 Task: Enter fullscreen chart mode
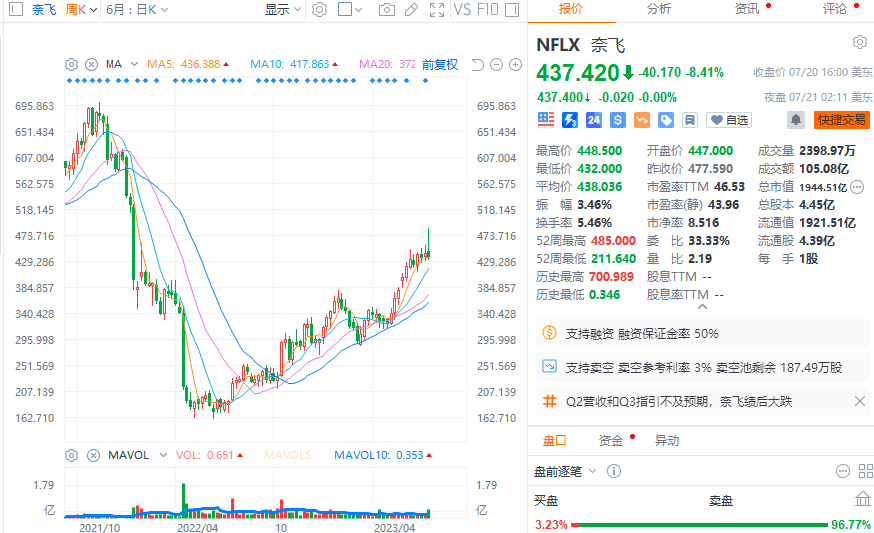click(x=436, y=9)
